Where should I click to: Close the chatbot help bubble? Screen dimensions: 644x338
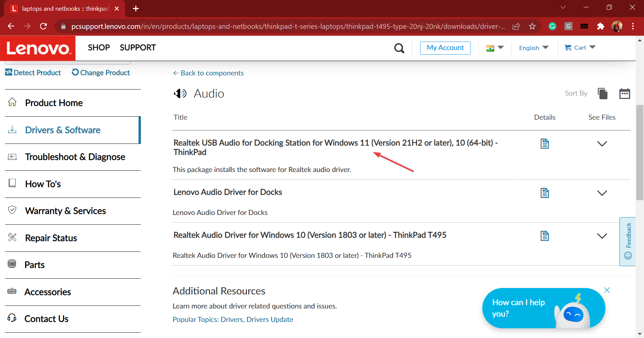coord(607,290)
